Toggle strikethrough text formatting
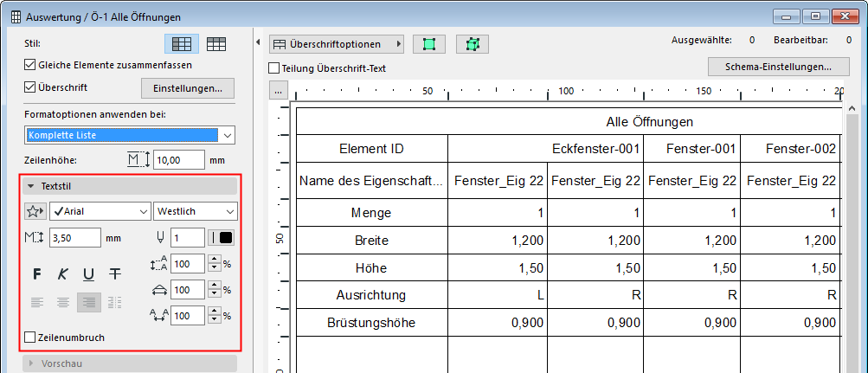The width and height of the screenshot is (868, 373). pyautogui.click(x=114, y=273)
